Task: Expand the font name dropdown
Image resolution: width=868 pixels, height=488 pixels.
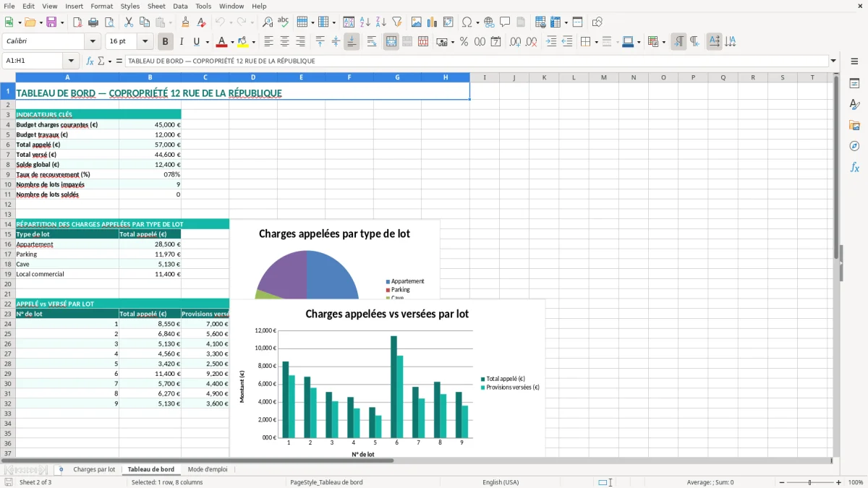Action: [x=93, y=42]
